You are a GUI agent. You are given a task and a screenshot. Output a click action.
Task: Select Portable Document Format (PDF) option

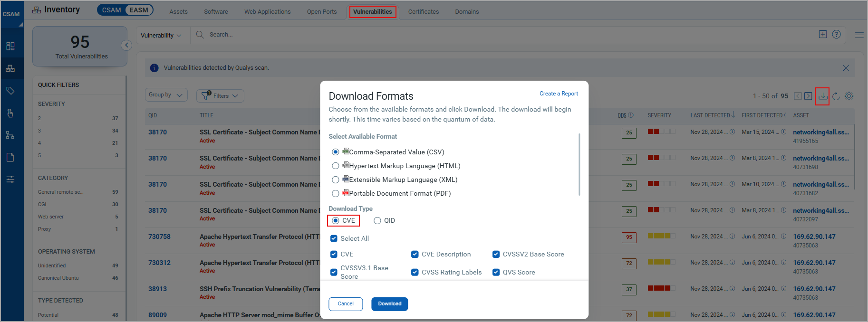pyautogui.click(x=336, y=193)
